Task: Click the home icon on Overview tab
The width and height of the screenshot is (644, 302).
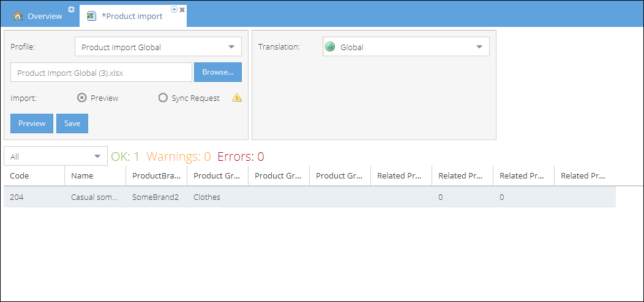Action: pos(18,16)
